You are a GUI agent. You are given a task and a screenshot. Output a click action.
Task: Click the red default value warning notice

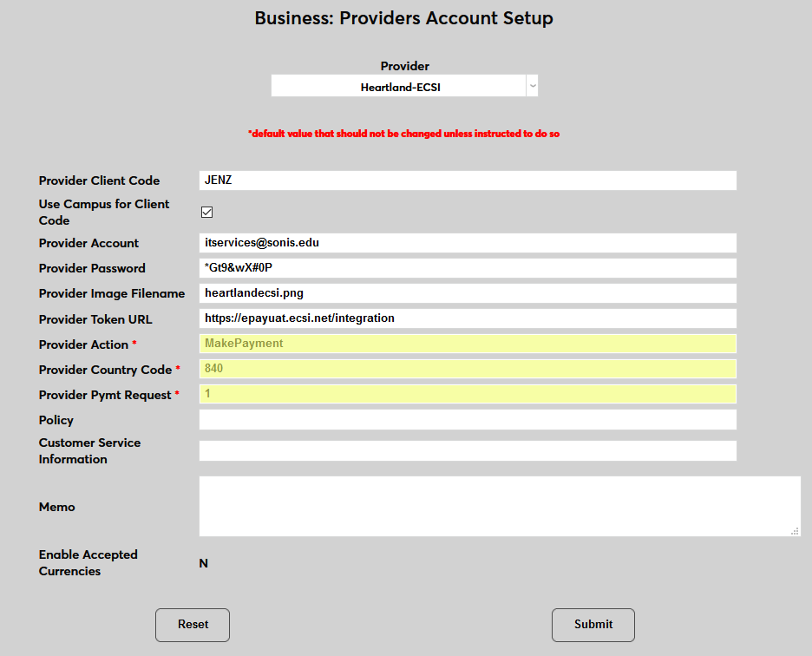coord(403,134)
